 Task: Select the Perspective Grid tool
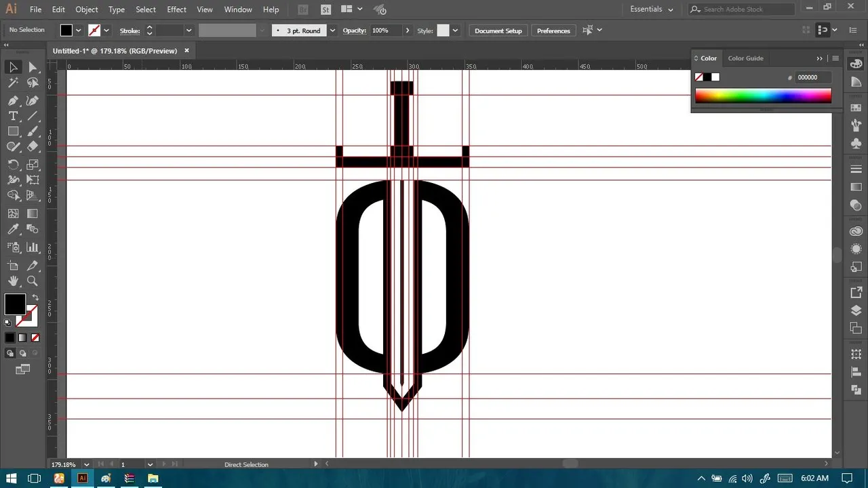pos(33,196)
